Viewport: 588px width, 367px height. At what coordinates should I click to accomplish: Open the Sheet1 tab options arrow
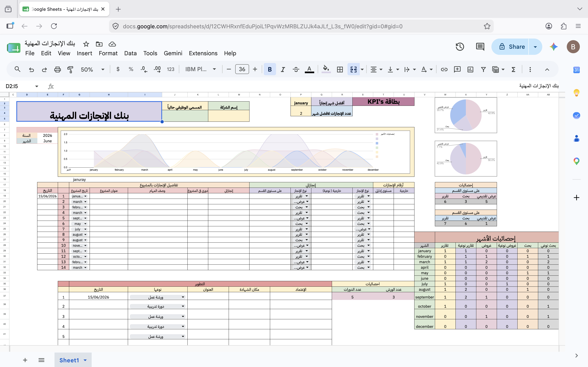85,360
